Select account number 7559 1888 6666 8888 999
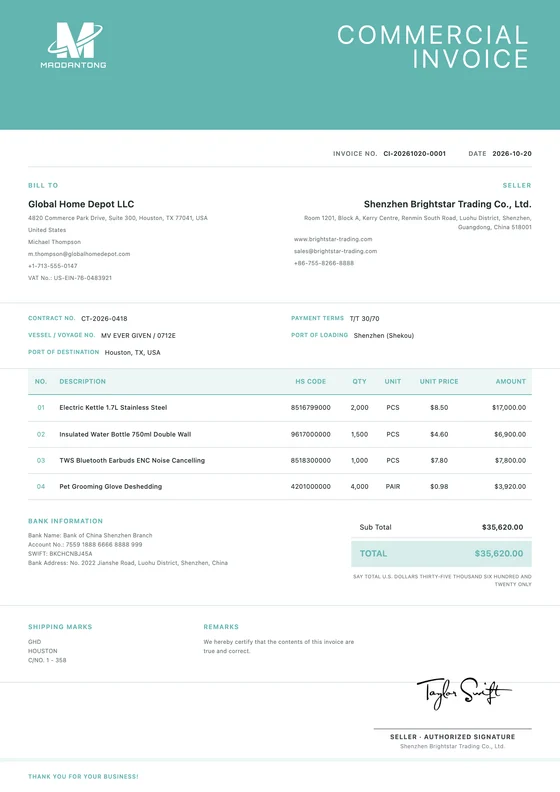The image size is (560, 792). click(x=104, y=545)
